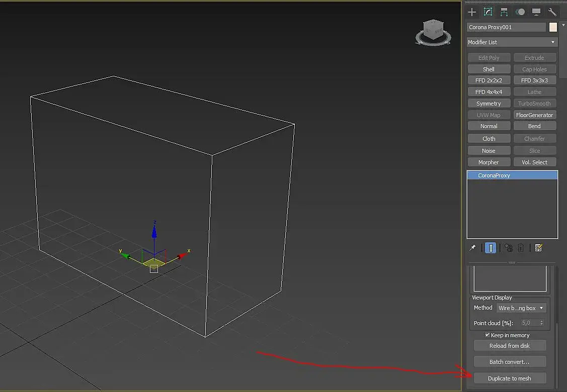This screenshot has width=567, height=392.
Task: Click the Point cloud percentage field
Action: (529, 323)
